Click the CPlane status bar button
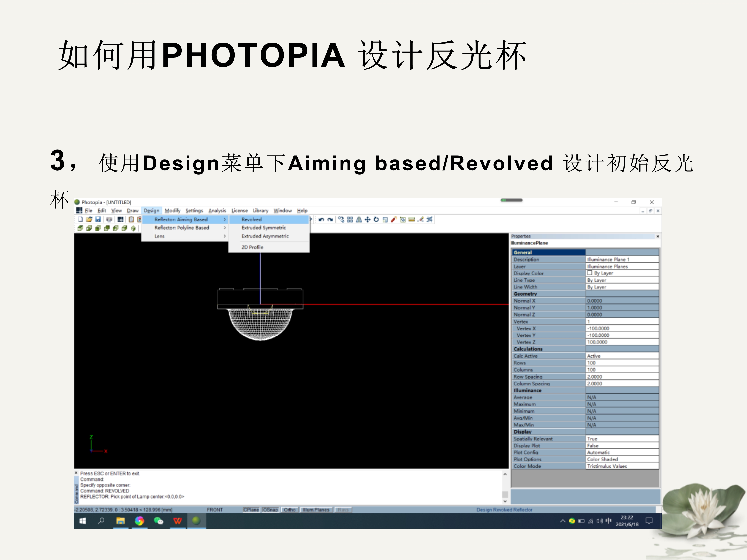The width and height of the screenshot is (747, 560). click(x=251, y=510)
